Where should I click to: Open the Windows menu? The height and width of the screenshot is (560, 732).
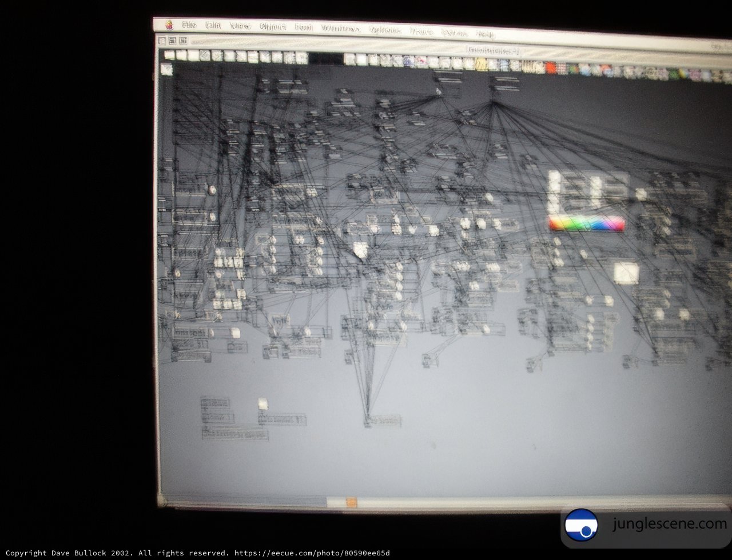point(340,29)
